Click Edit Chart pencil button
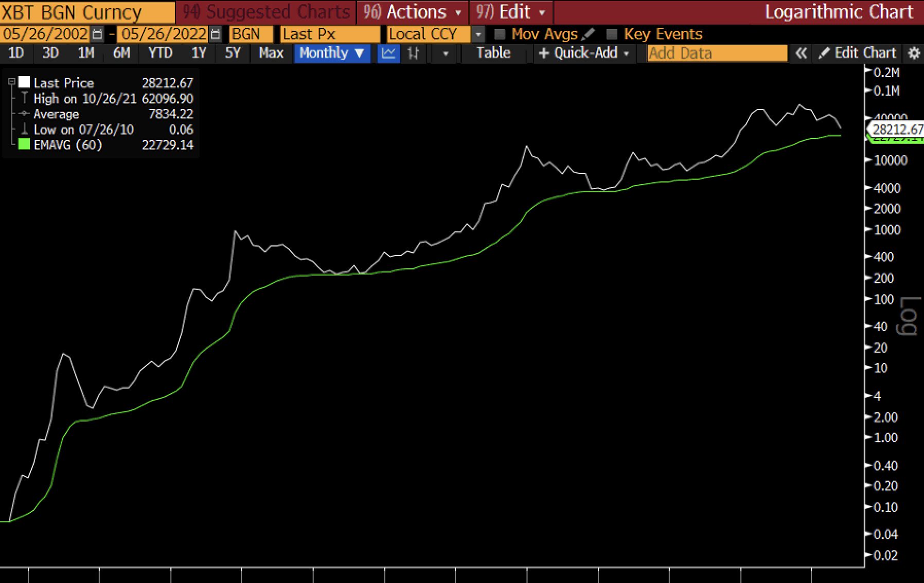The height and width of the screenshot is (583, 924). (x=859, y=53)
